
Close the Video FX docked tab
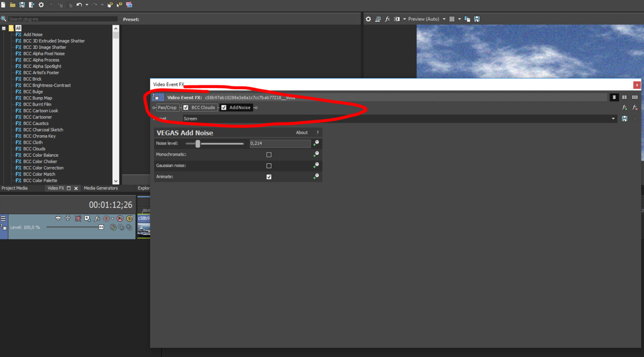pyautogui.click(x=76, y=188)
